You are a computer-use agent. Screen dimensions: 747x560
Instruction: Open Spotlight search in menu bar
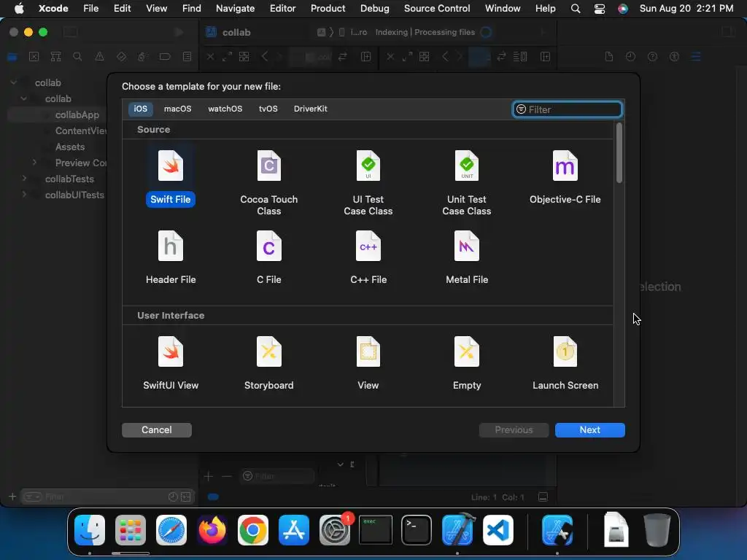(x=576, y=9)
